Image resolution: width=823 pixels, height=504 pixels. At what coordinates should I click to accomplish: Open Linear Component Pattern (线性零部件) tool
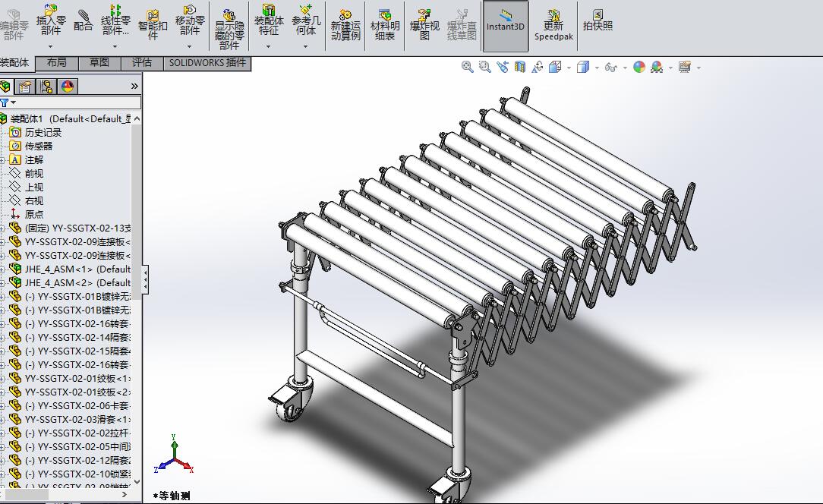pos(115,20)
